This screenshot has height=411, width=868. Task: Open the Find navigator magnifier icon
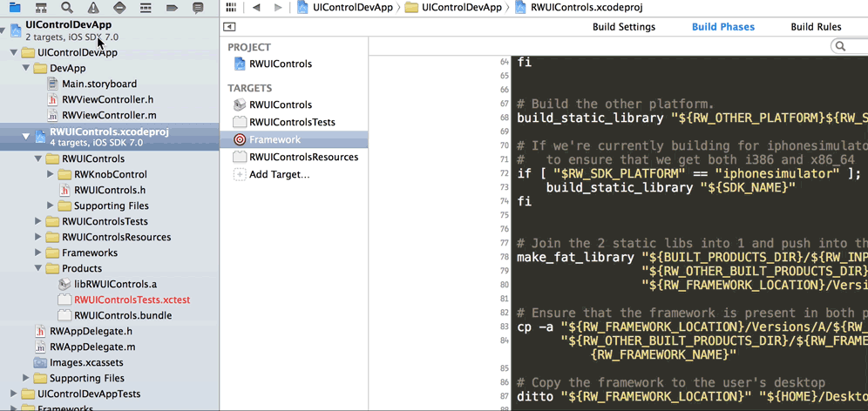point(67,7)
